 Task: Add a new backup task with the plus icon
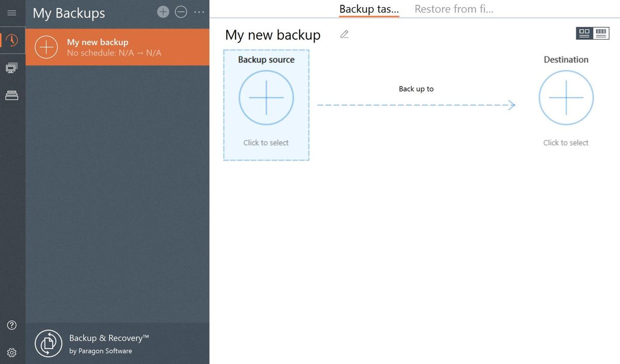point(163,11)
